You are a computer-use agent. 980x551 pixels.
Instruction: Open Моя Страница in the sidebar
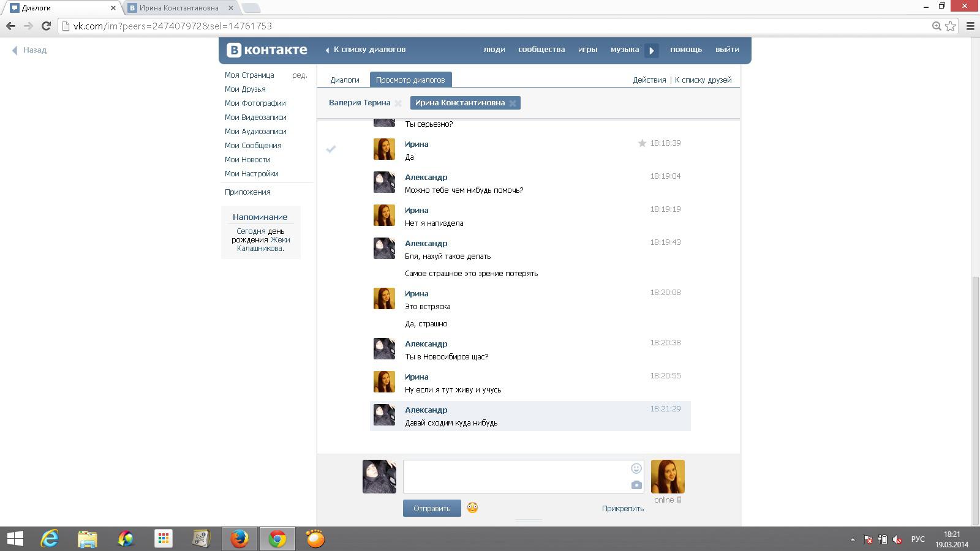pos(249,75)
